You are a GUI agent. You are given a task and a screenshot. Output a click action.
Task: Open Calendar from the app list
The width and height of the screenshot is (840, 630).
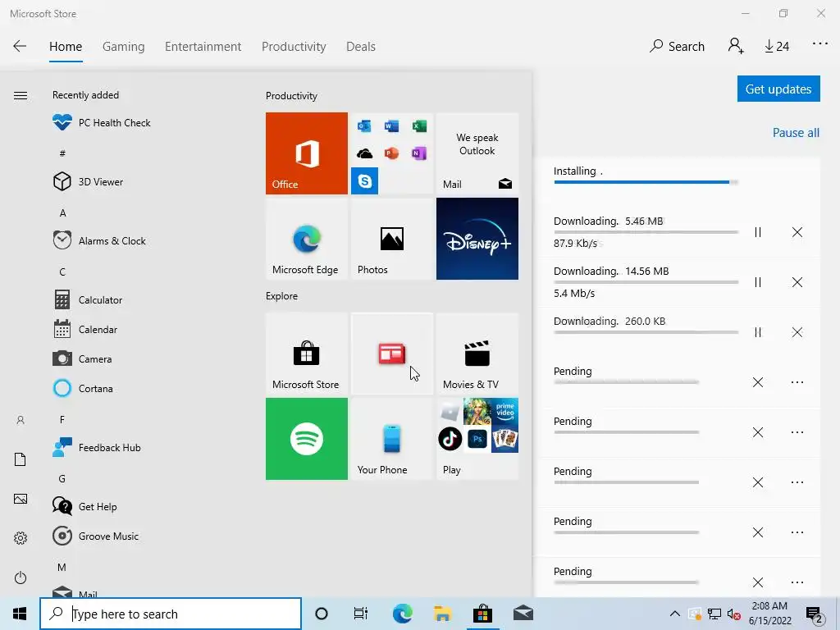tap(85, 330)
